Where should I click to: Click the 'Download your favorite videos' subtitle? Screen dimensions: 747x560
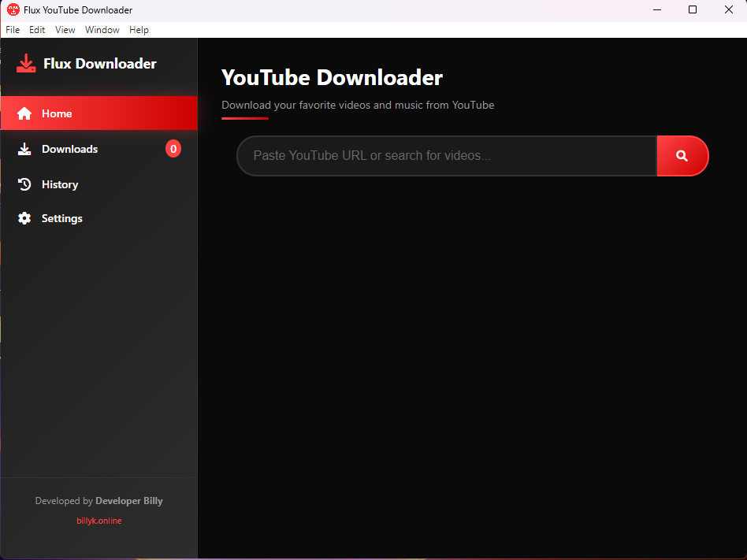(358, 105)
